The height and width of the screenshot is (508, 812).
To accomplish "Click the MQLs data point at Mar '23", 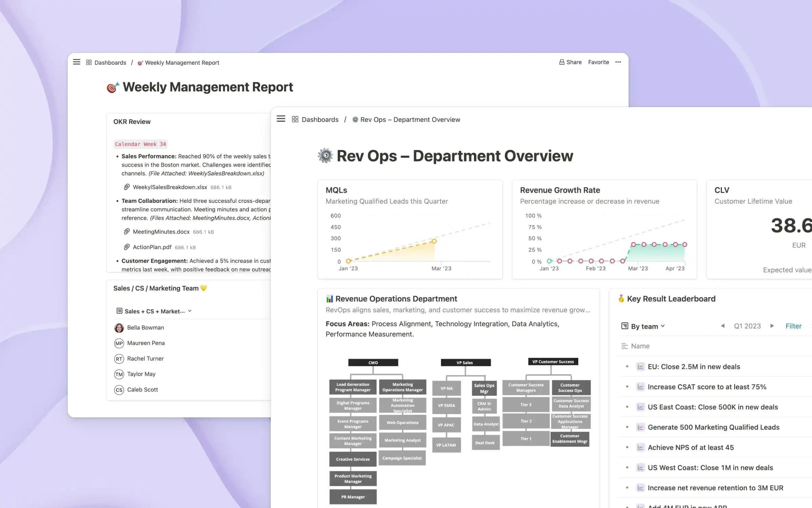I will point(434,241).
